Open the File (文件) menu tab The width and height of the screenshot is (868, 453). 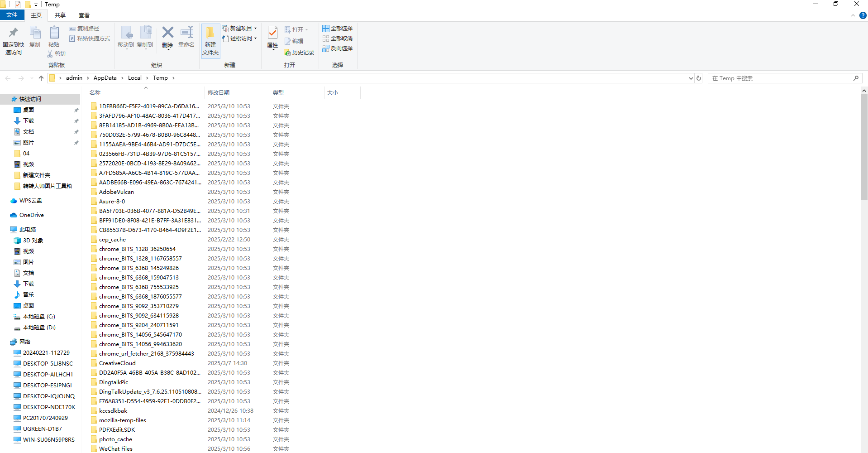12,15
